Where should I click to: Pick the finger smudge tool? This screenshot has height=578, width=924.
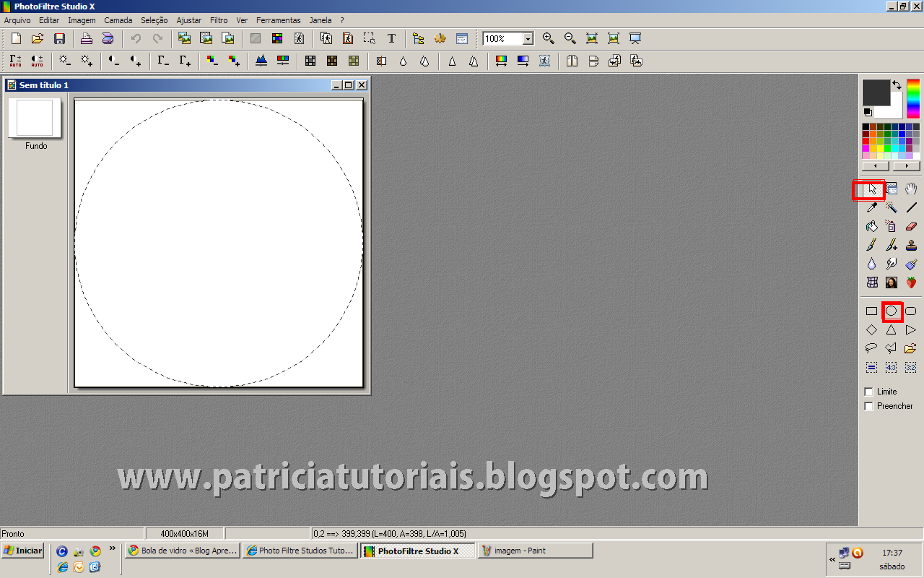tap(892, 264)
